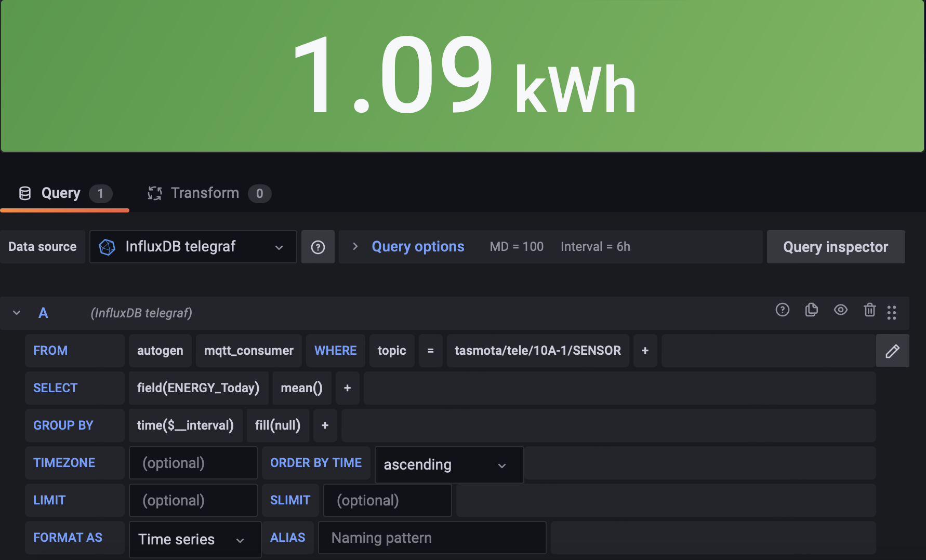Open the FORMAT AS Time series dropdown
The image size is (926, 560).
(x=194, y=539)
